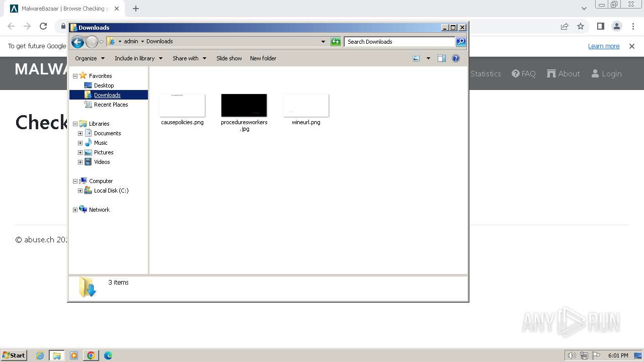Click the Explorer Help icon
This screenshot has width=644, height=362.
(x=456, y=58)
